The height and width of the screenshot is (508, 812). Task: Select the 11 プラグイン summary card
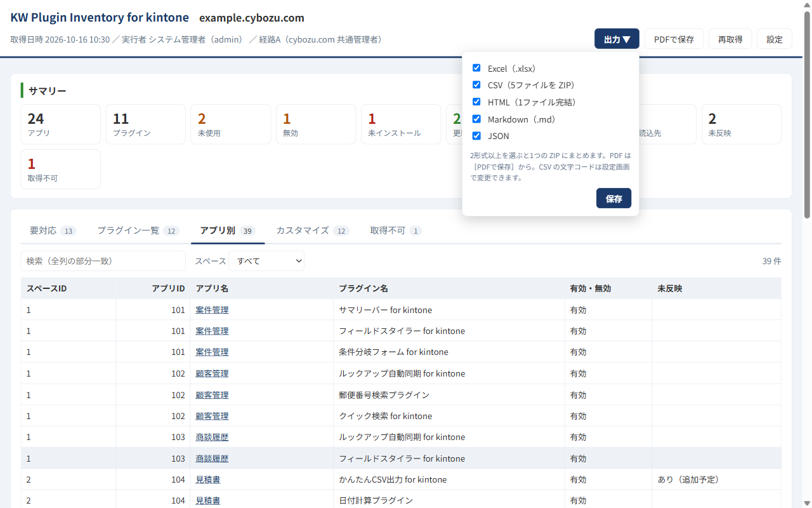[146, 124]
